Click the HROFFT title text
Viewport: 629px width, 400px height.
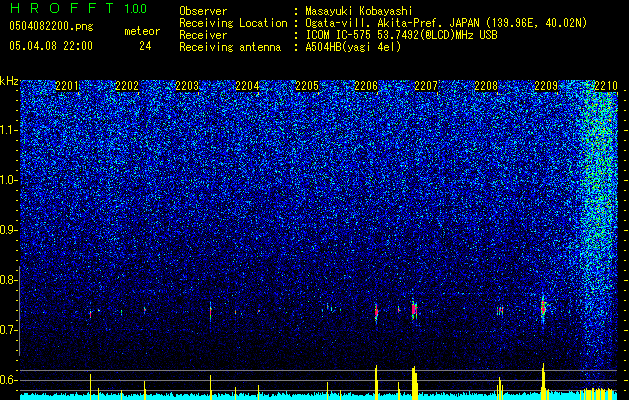pyautogui.click(x=62, y=8)
